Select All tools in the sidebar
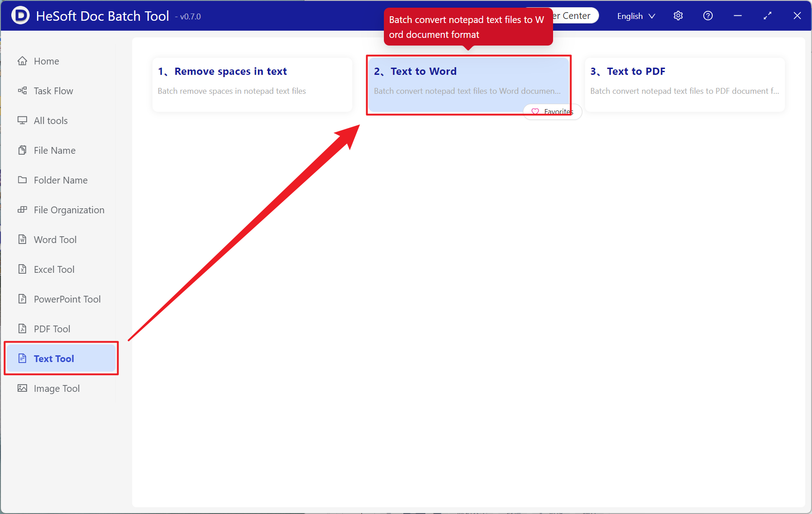 [x=61, y=120]
